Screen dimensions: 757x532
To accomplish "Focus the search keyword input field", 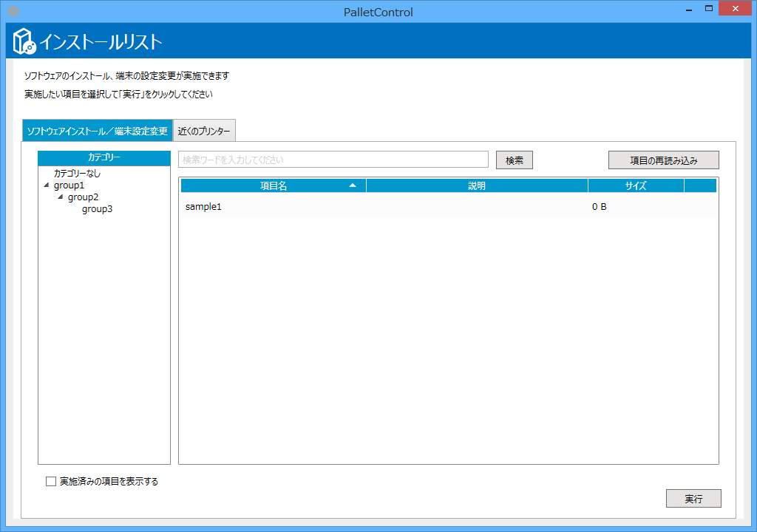I will click(333, 160).
